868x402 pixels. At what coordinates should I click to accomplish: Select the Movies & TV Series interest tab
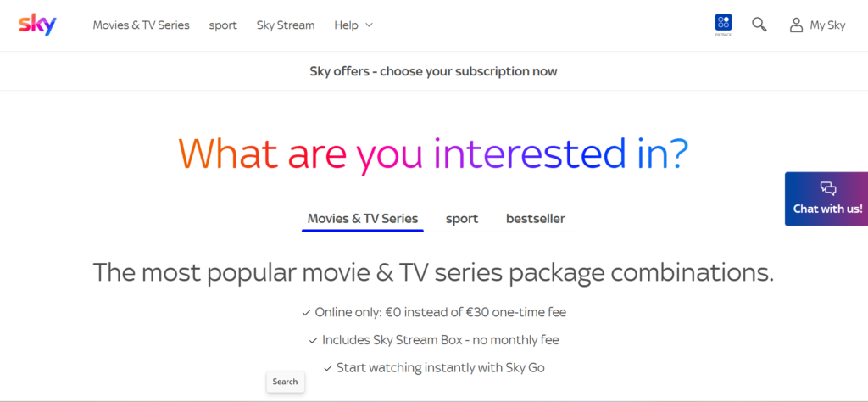point(363,219)
